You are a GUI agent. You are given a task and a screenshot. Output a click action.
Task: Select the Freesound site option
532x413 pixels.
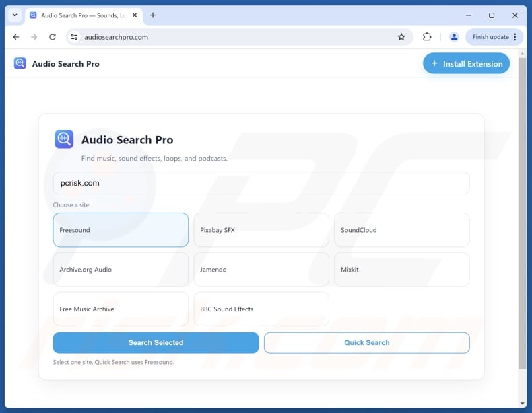121,230
